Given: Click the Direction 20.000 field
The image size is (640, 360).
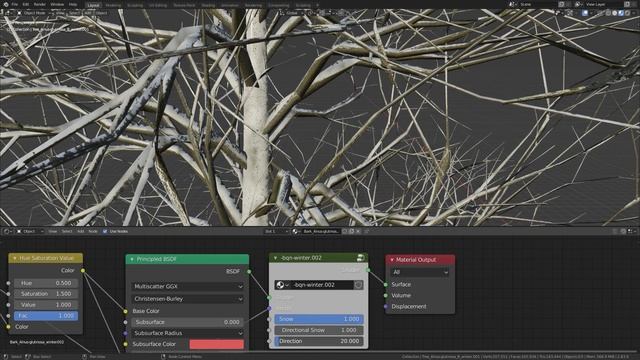Looking at the screenshot, I should pos(319,341).
